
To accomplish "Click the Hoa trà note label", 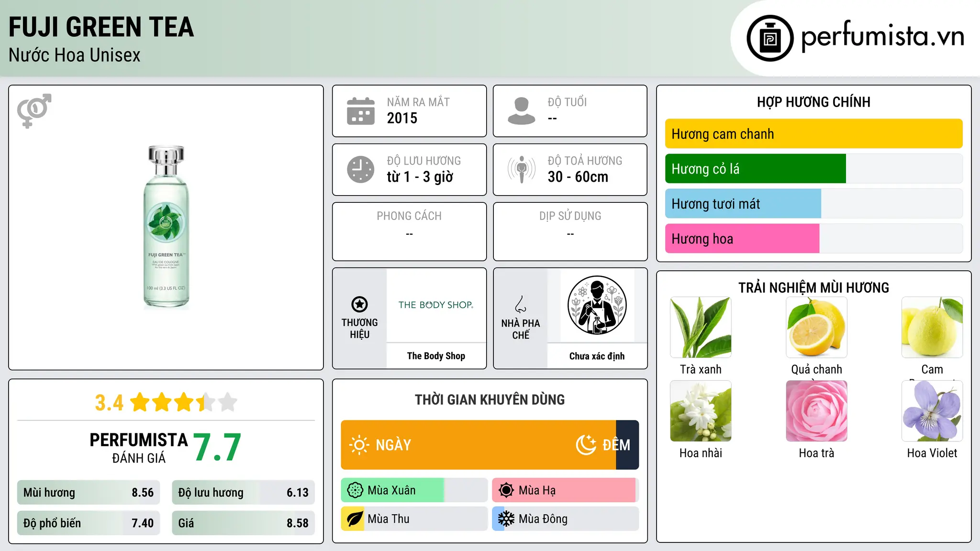I will (816, 453).
